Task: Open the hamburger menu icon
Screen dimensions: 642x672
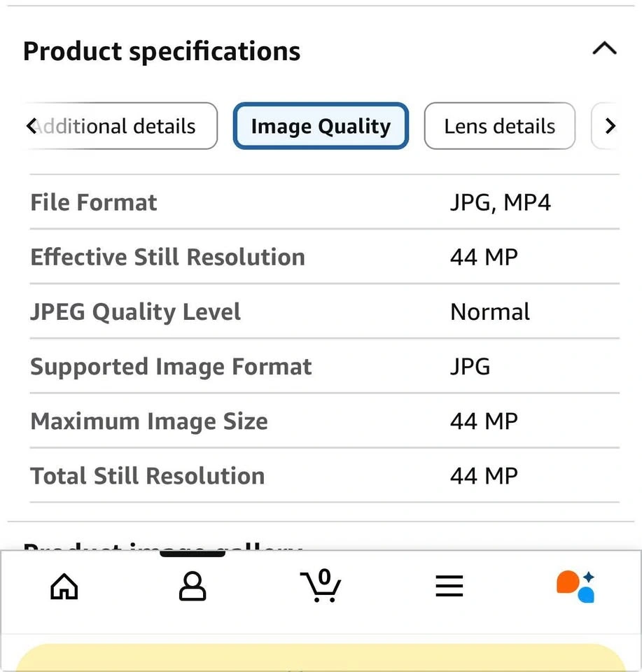Action: (449, 586)
